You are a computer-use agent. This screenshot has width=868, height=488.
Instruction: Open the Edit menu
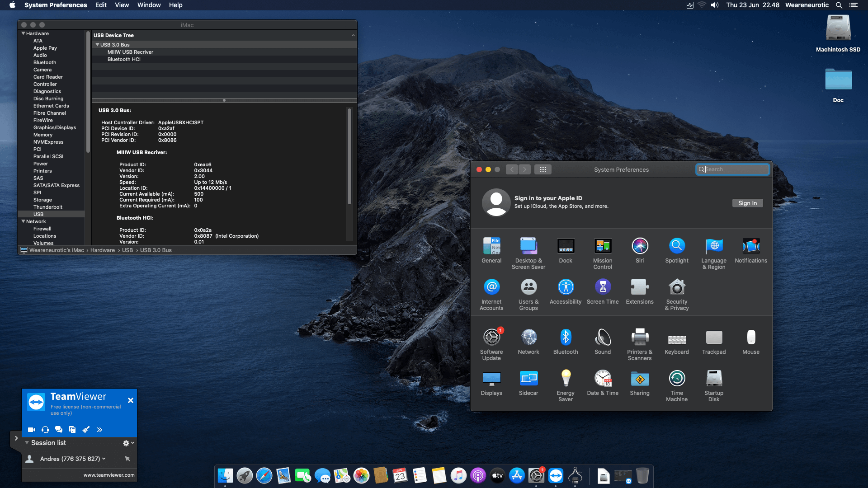(101, 5)
